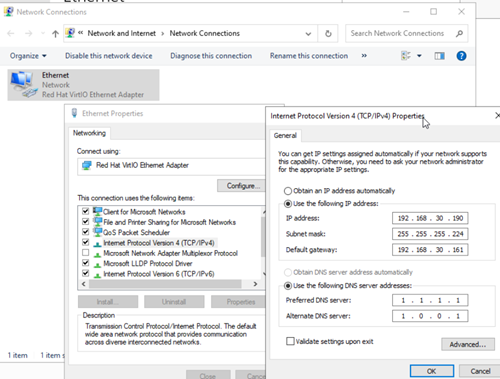Go up one folder level

tap(55, 33)
